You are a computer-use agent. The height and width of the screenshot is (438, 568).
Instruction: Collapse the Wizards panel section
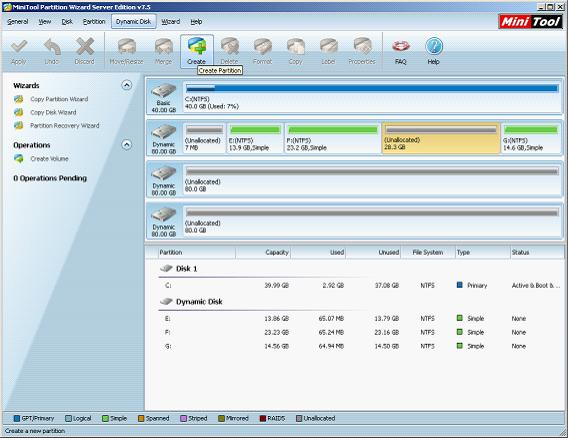point(126,85)
